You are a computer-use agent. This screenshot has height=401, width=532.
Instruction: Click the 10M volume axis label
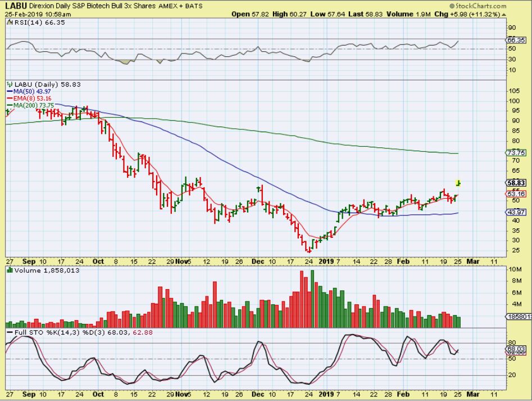click(515, 269)
